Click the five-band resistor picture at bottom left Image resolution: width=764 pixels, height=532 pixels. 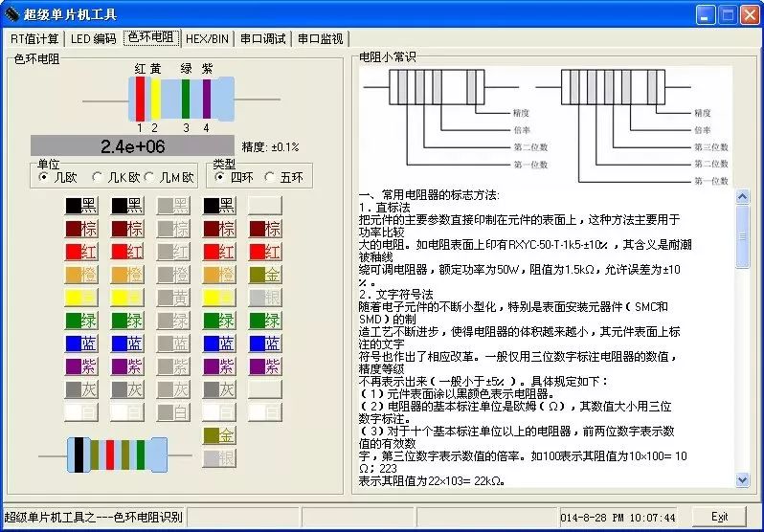click(117, 455)
